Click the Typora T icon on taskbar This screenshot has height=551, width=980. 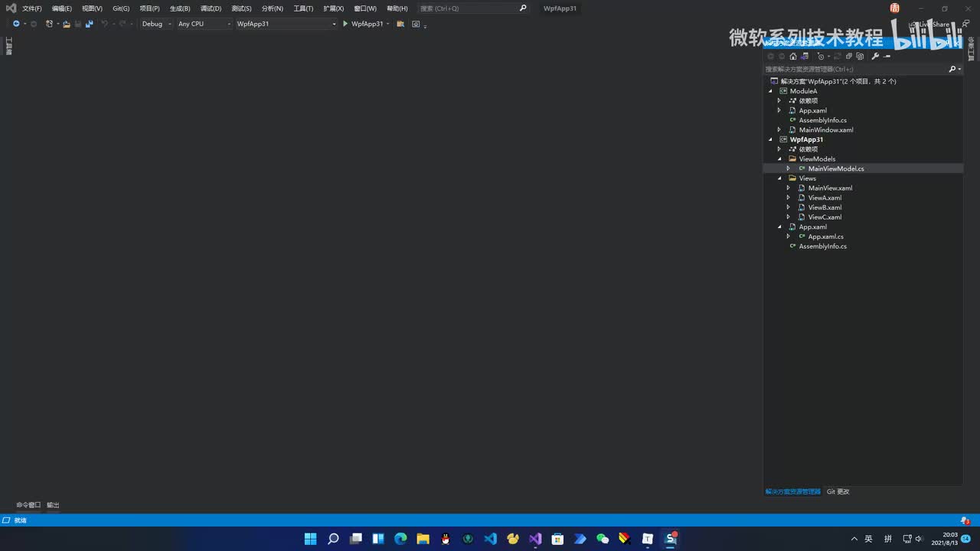pos(648,539)
